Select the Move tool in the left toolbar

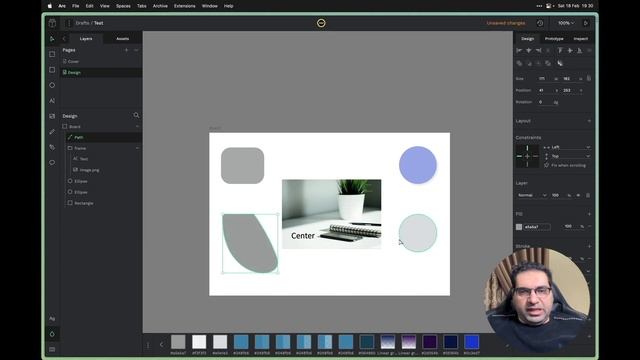tap(52, 39)
